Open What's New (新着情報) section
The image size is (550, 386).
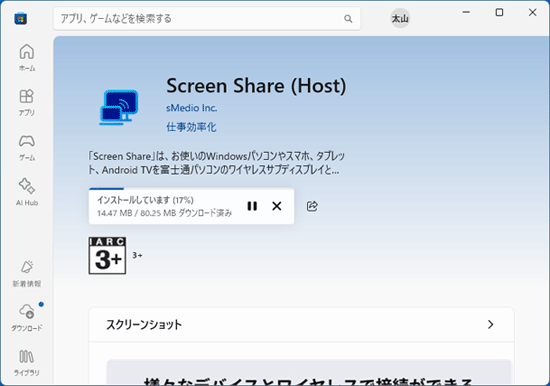[x=27, y=273]
